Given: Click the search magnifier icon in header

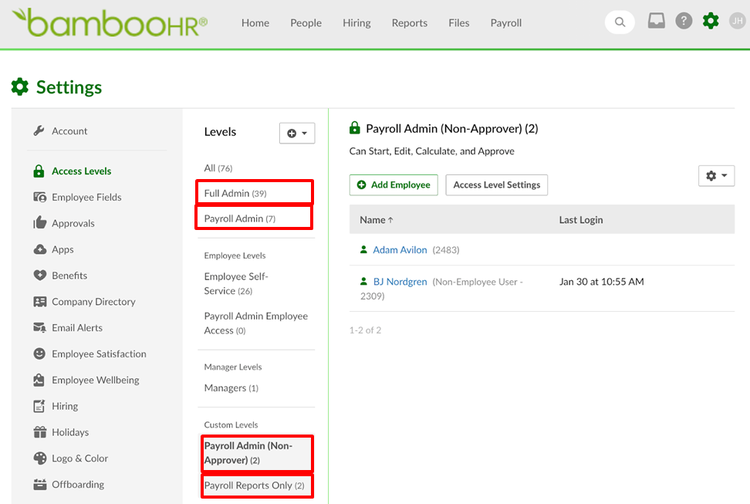Looking at the screenshot, I should (x=620, y=21).
